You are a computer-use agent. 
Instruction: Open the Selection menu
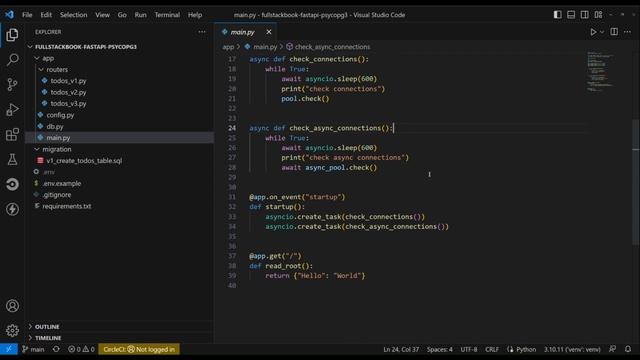[73, 15]
